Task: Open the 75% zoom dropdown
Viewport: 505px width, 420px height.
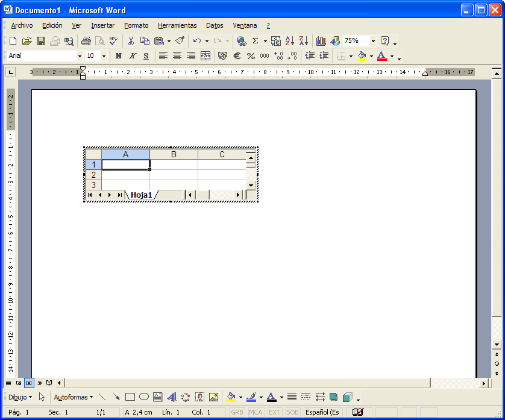Action: tap(372, 41)
